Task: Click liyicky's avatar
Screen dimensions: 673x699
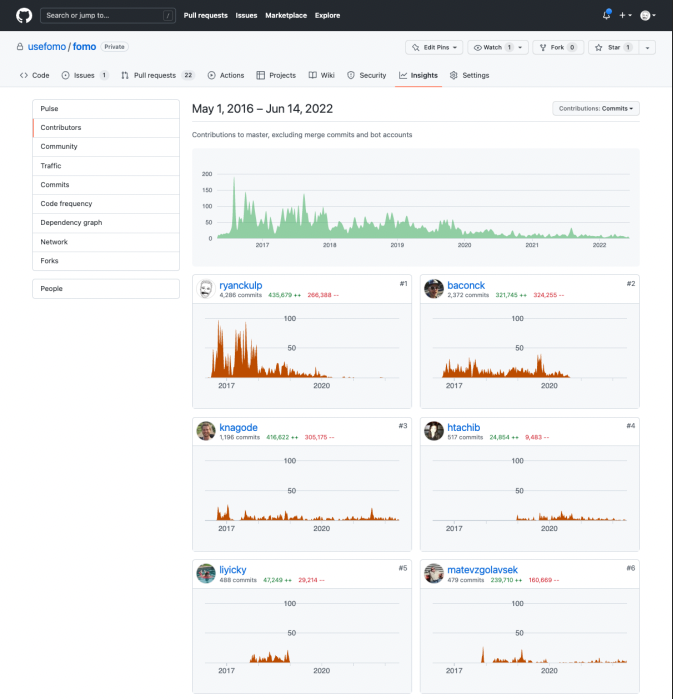Action: coord(206,574)
